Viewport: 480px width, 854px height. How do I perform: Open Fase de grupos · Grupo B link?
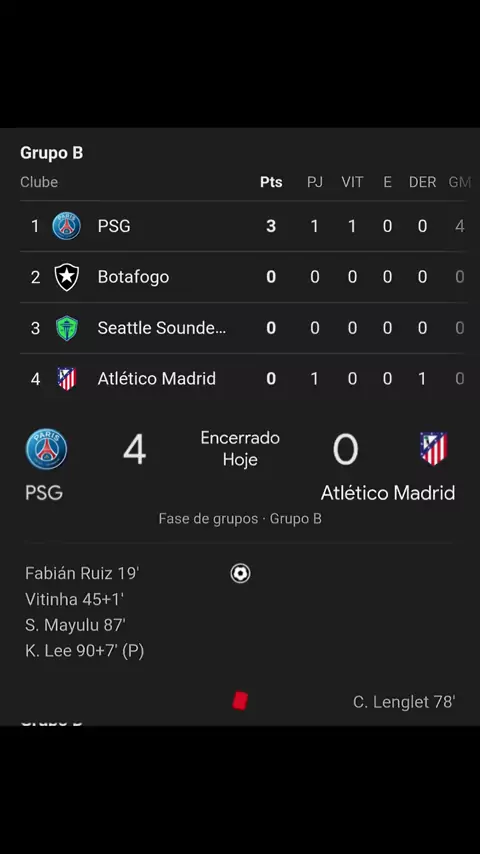pos(240,518)
